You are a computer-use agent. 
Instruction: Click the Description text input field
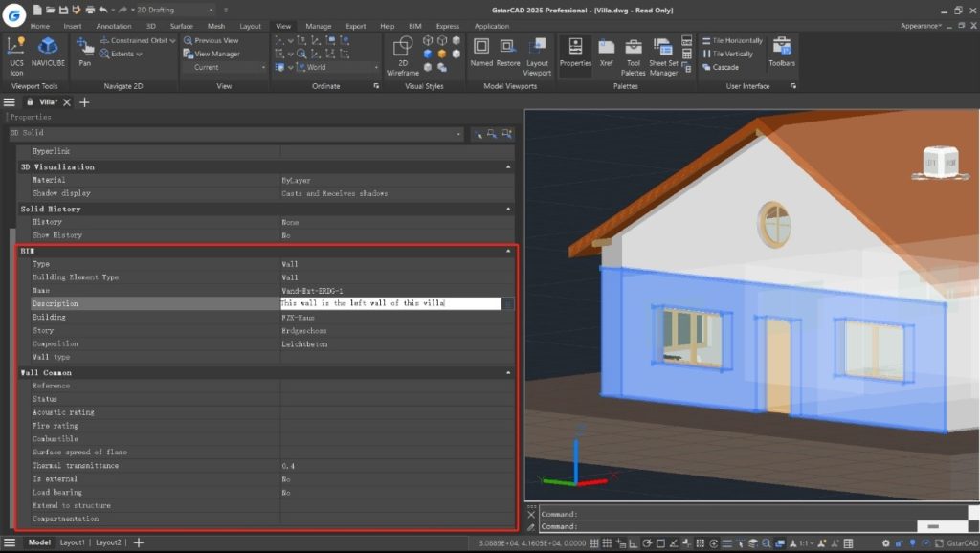390,303
